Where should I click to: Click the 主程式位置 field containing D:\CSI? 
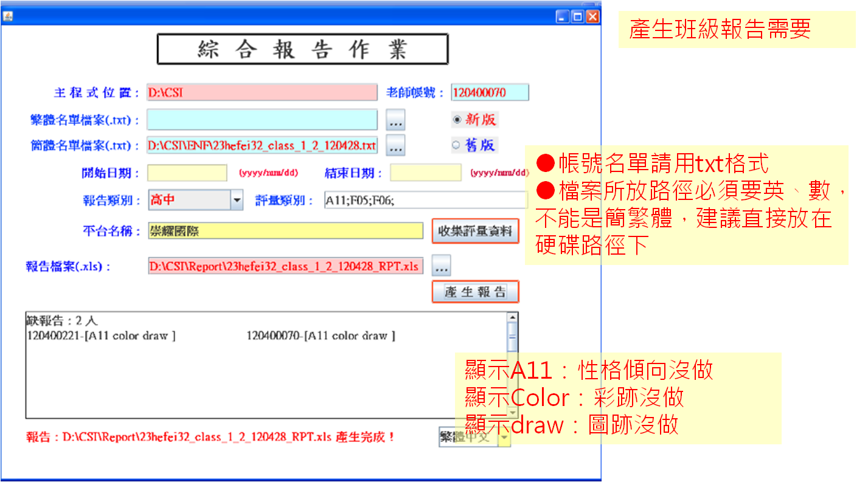[262, 92]
